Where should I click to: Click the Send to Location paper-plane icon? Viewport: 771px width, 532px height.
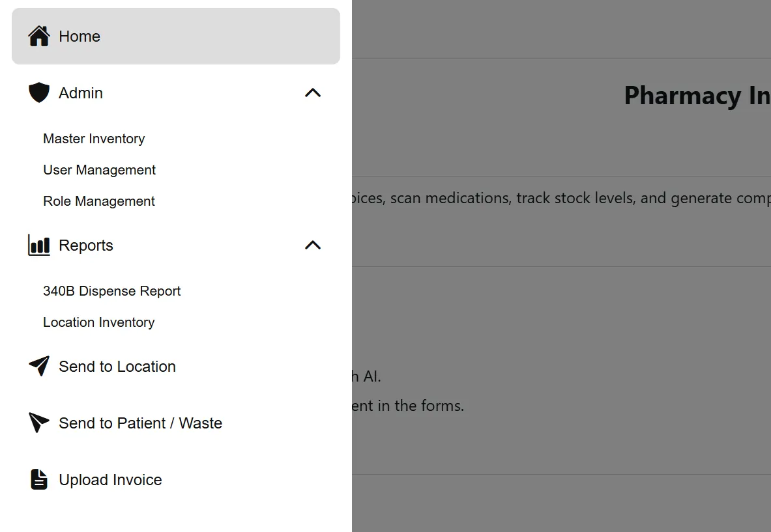tap(39, 367)
